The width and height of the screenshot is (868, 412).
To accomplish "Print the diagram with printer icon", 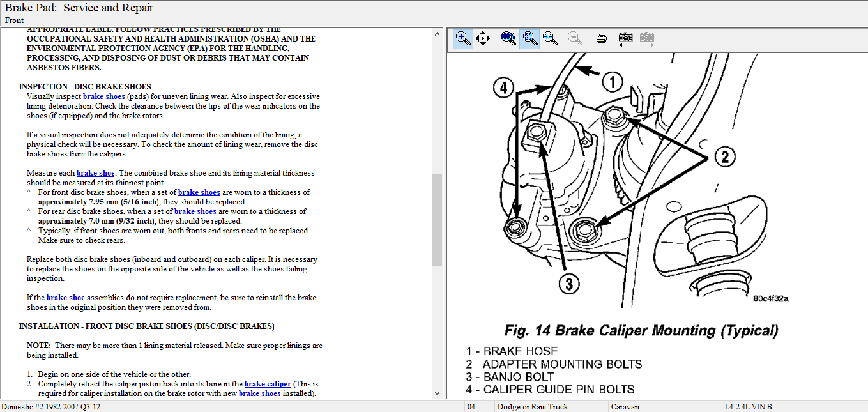I will click(x=601, y=39).
